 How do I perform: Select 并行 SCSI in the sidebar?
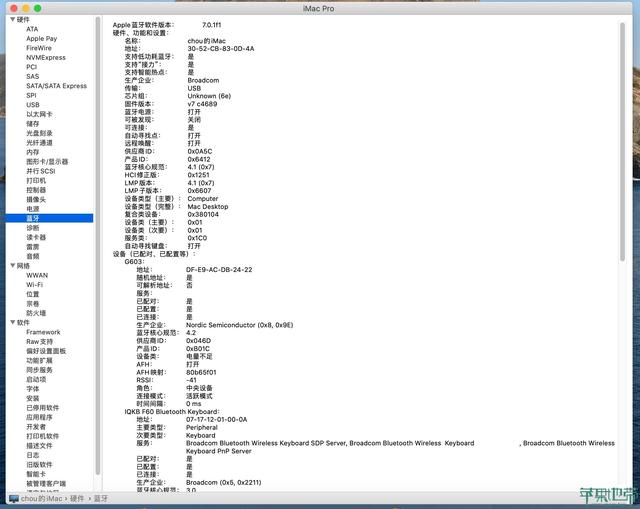point(40,171)
